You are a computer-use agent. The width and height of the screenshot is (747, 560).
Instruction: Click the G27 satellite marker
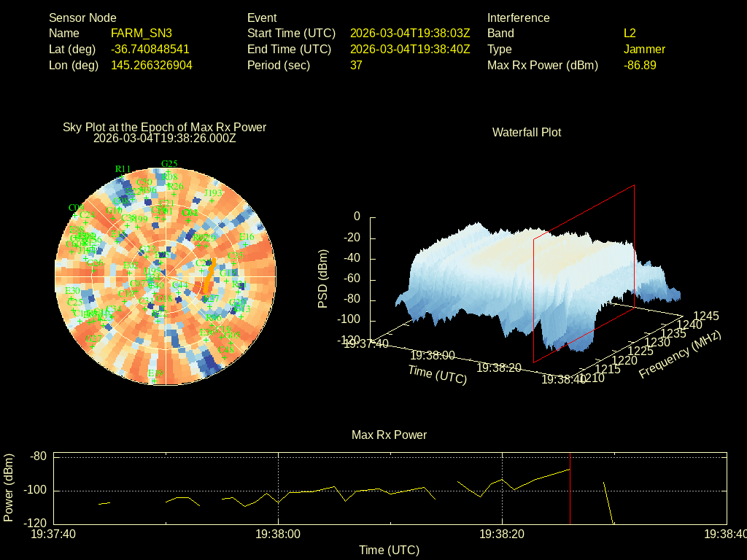click(93, 346)
